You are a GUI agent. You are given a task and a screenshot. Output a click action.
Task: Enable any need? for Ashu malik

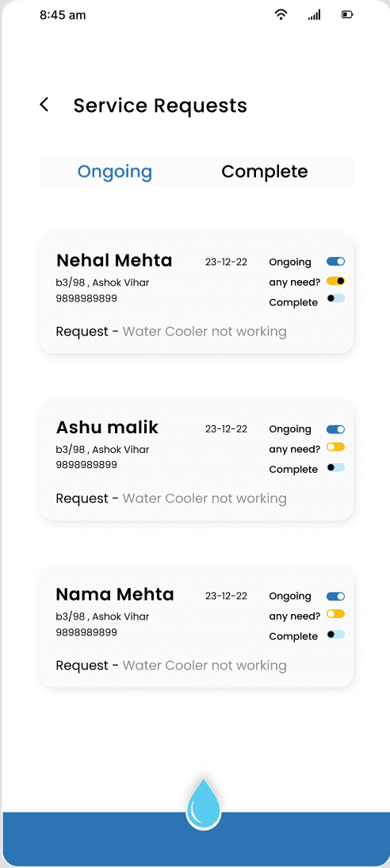pos(336,447)
